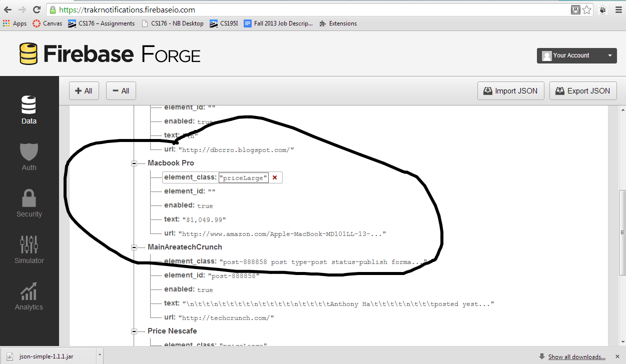
Task: Click the "post-888858" element_id value
Action: click(233, 275)
